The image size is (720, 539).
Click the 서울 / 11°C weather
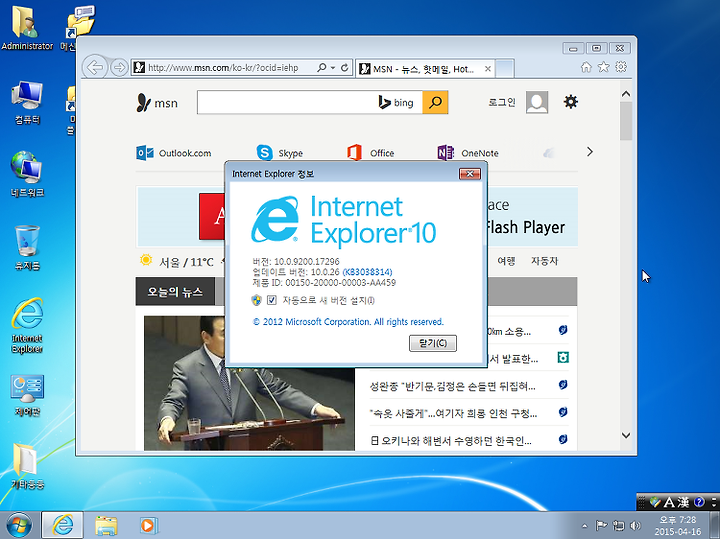[177, 262]
